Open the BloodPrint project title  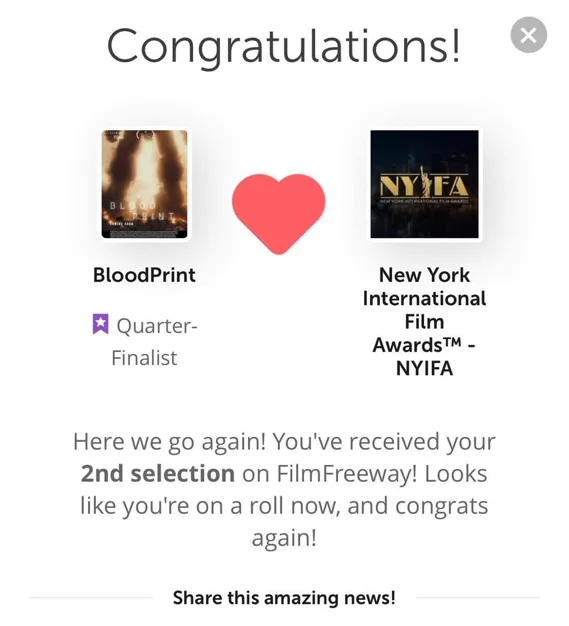tap(144, 275)
